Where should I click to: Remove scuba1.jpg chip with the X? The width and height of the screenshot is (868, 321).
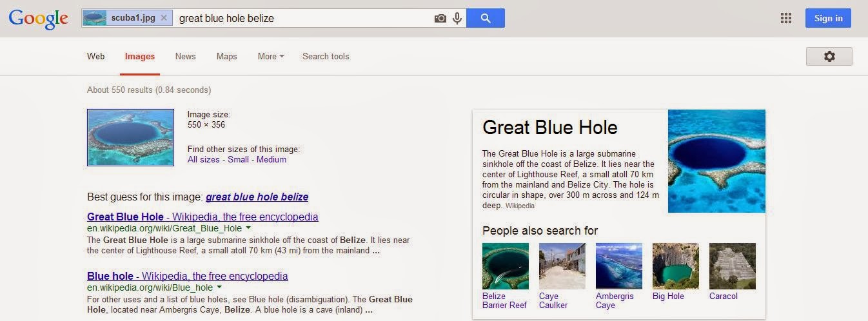pyautogui.click(x=164, y=18)
